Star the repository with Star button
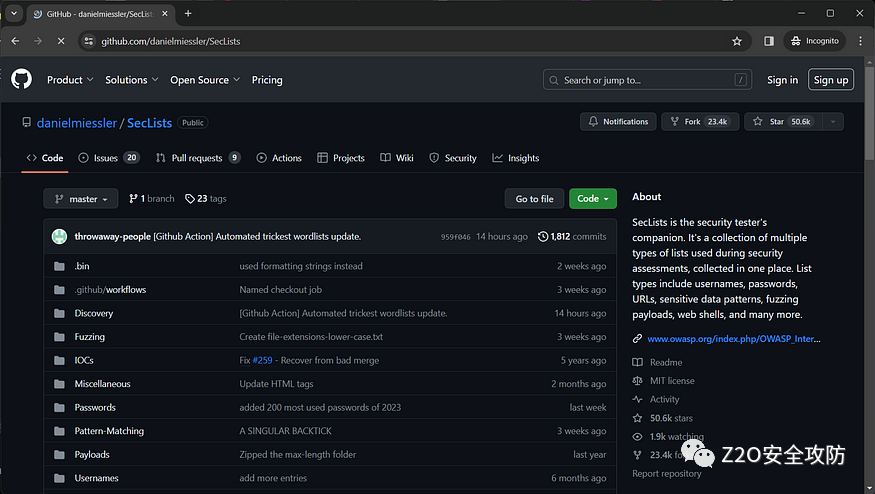Screen dimensions: 875x494 (783, 122)
